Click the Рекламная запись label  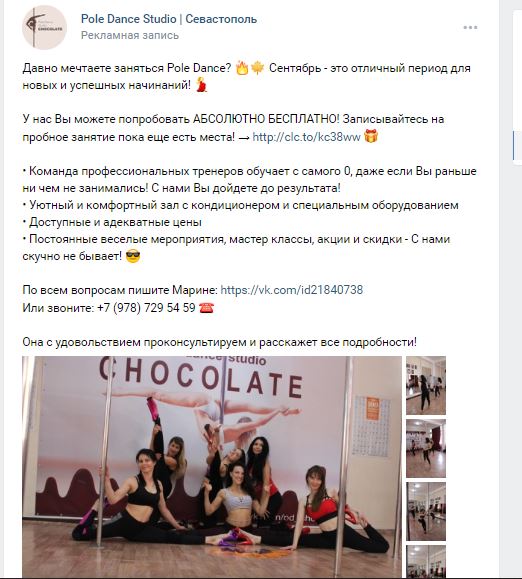pos(130,35)
